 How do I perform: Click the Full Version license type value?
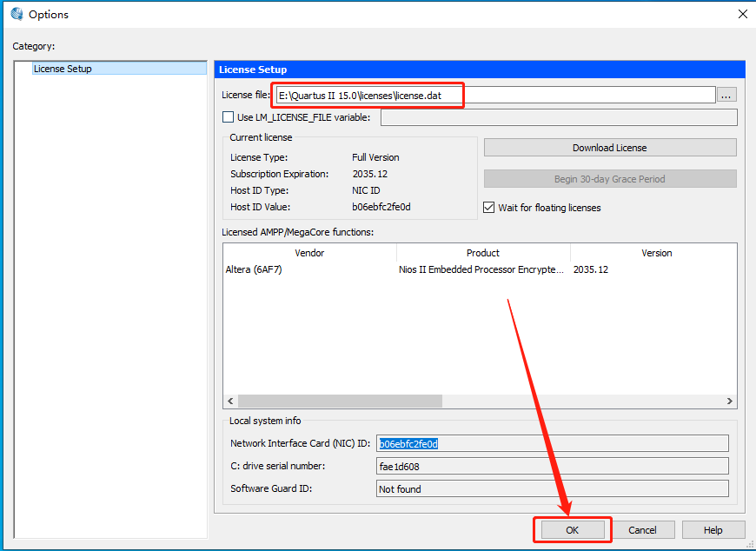pos(375,157)
